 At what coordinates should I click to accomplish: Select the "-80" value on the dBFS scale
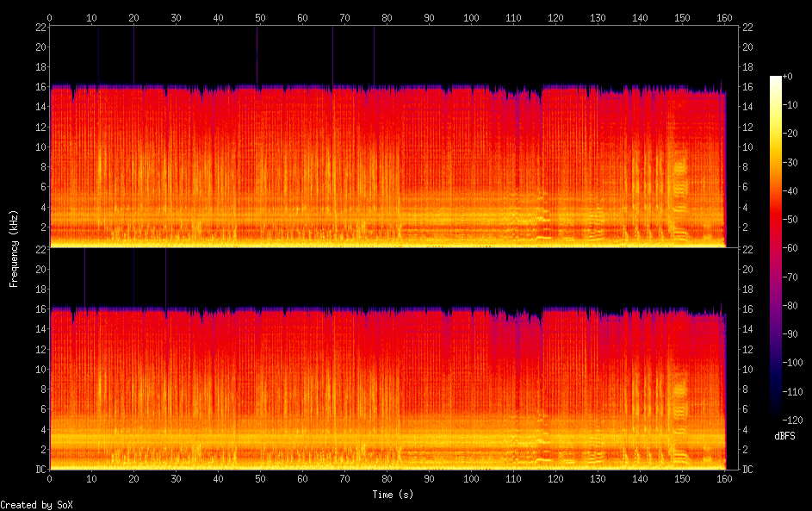coord(790,305)
